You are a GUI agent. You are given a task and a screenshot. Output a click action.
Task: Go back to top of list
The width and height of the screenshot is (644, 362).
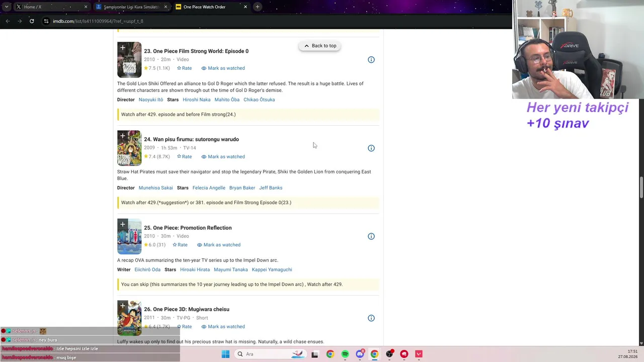tap(320, 46)
